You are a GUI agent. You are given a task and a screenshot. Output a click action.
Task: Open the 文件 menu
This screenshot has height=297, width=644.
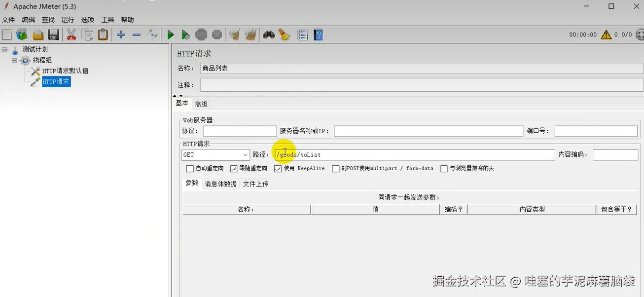click(8, 20)
